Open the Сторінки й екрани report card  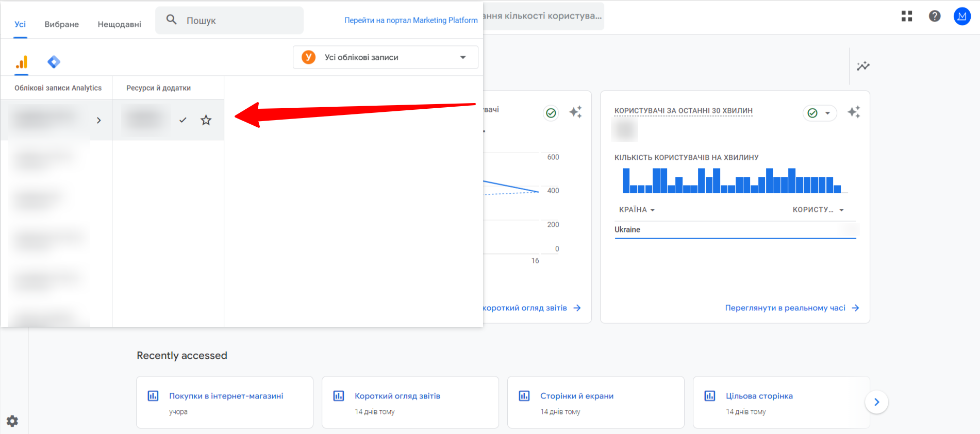pyautogui.click(x=596, y=402)
